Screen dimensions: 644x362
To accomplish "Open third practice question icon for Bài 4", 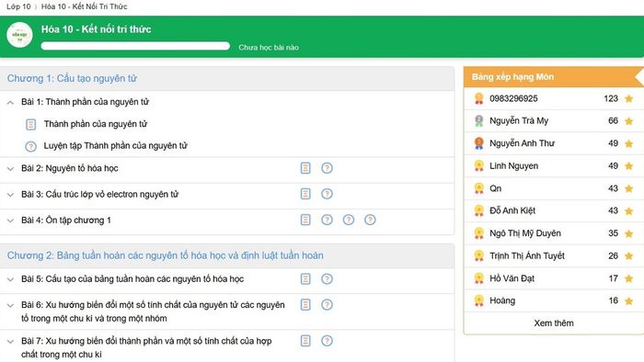I will [370, 220].
